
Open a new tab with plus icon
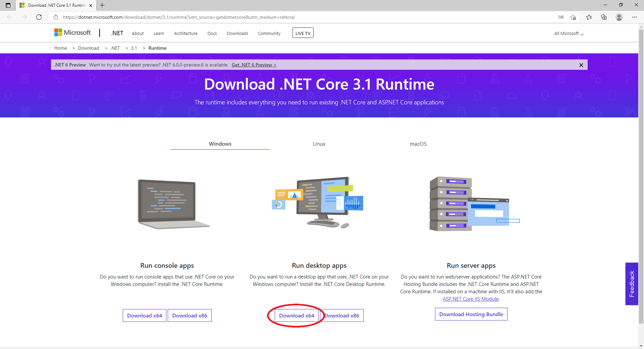102,5
